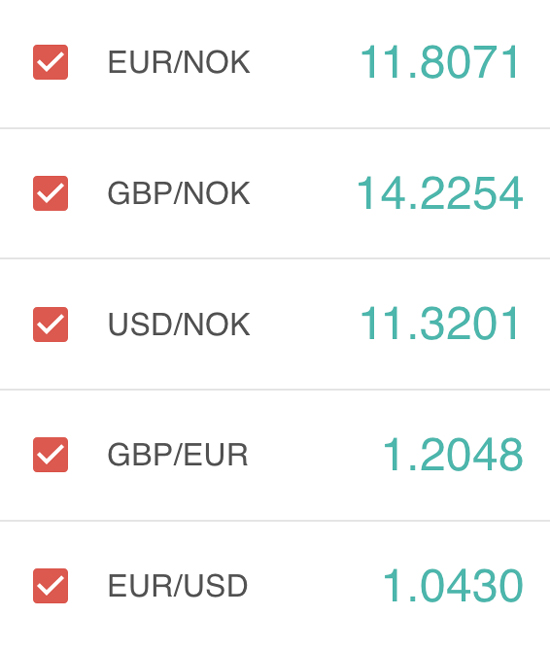This screenshot has height=650, width=550.
Task: Click the EUR/NOK pair label
Action: (179, 62)
